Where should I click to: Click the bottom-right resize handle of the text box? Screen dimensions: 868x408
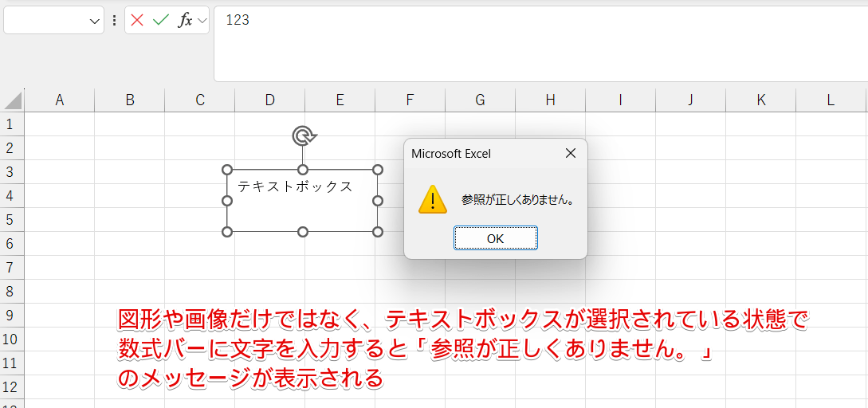(378, 231)
